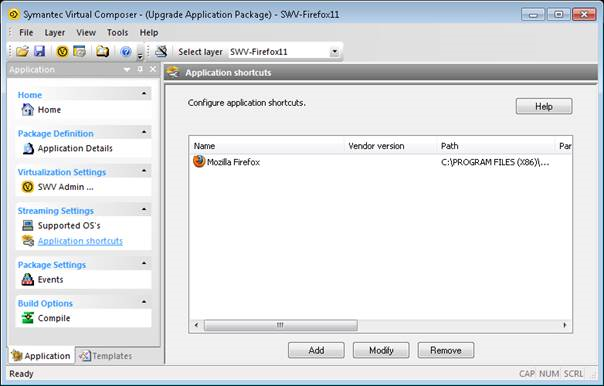604x386 pixels.
Task: Select the Mozilla Firefox row name
Action: (233, 162)
